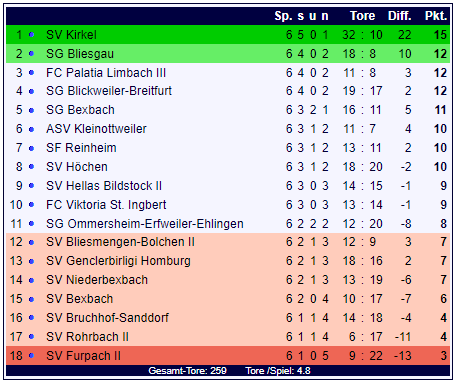Click the Sp. column header
The width and height of the screenshot is (457, 380).
(283, 16)
